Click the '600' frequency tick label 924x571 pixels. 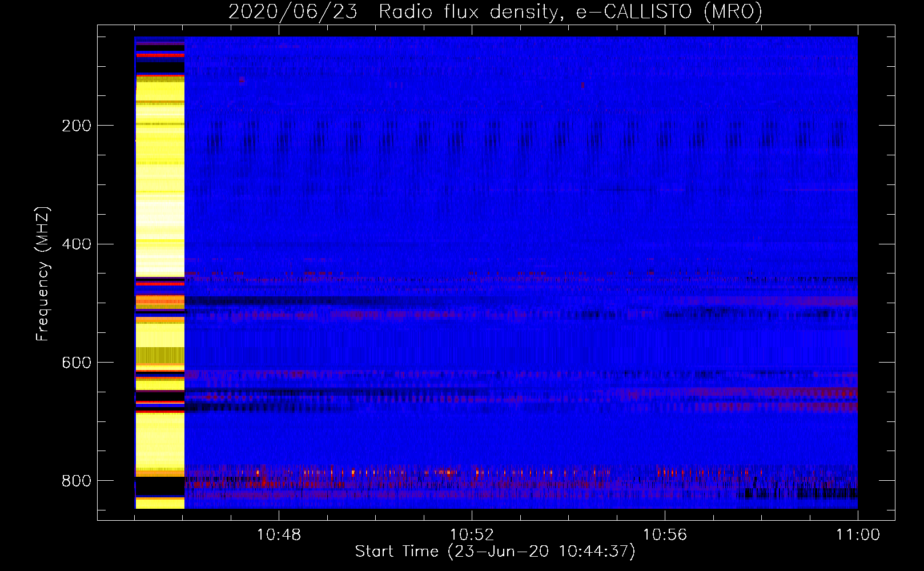(x=77, y=363)
